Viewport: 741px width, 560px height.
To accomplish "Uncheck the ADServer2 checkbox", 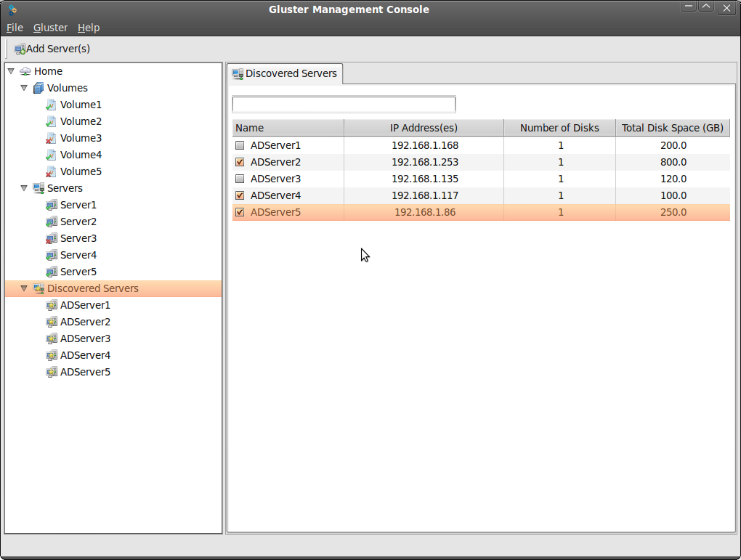I will tap(240, 162).
